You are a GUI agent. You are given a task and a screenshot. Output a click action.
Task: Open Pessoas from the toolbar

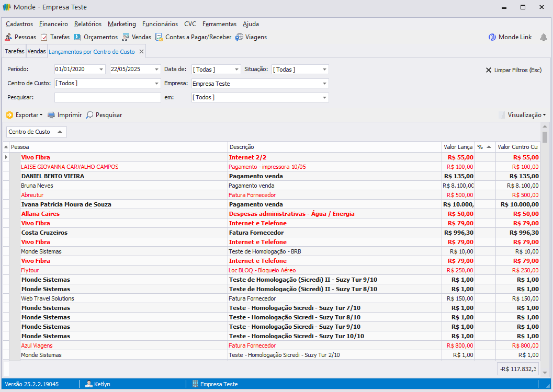click(21, 37)
